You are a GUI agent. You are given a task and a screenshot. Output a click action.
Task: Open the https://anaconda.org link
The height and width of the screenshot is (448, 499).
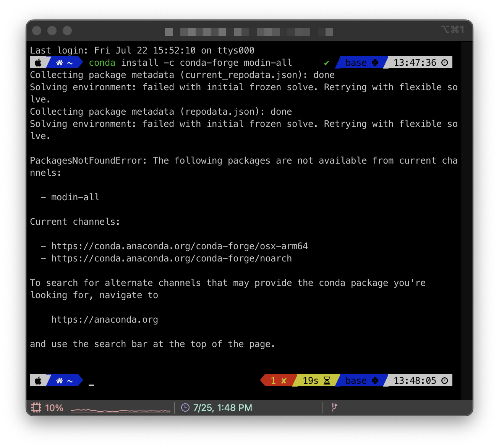click(104, 319)
